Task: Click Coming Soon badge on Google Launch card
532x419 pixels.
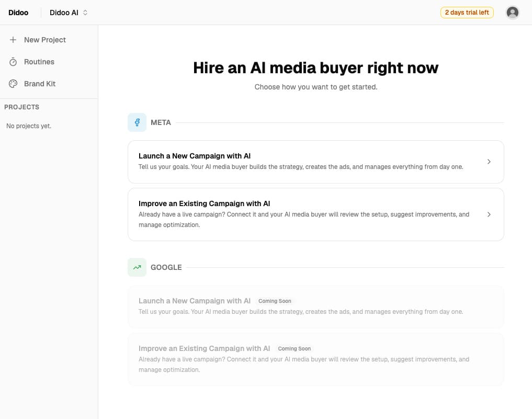Action: point(275,301)
